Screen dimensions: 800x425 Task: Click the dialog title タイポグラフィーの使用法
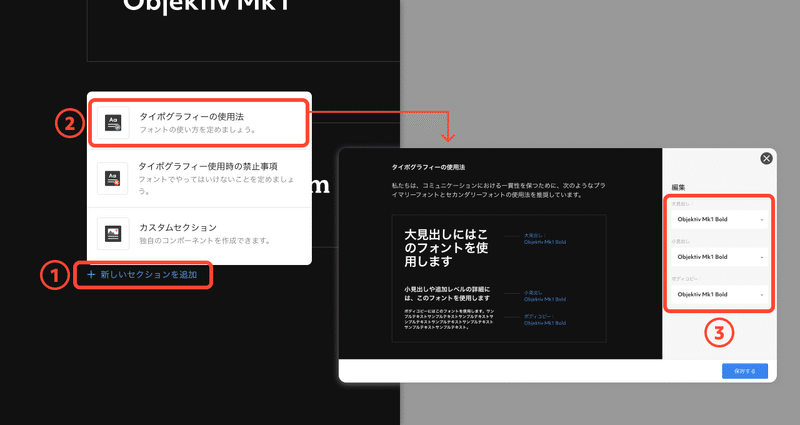coord(428,167)
